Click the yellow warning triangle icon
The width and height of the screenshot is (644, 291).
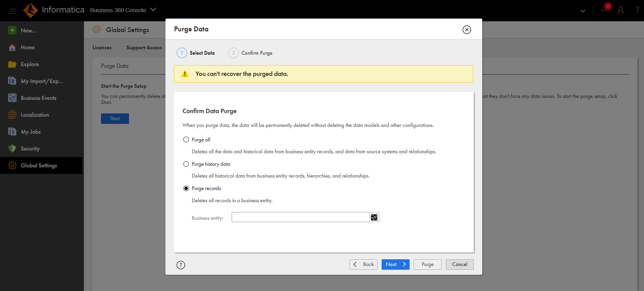coord(185,74)
